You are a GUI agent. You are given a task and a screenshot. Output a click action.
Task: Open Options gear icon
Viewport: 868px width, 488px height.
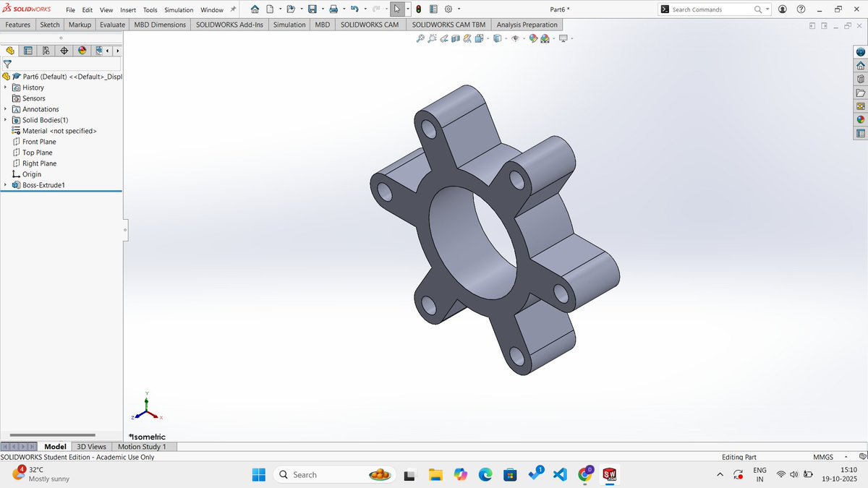(448, 9)
